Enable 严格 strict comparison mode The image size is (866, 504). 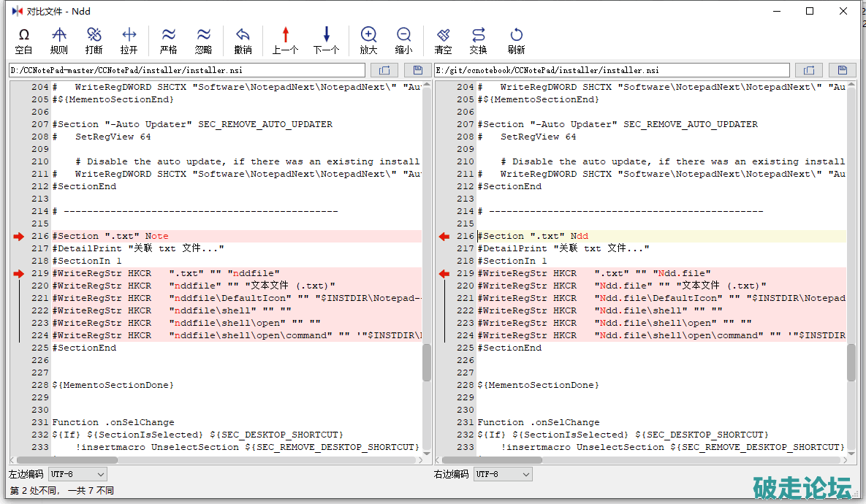click(169, 41)
